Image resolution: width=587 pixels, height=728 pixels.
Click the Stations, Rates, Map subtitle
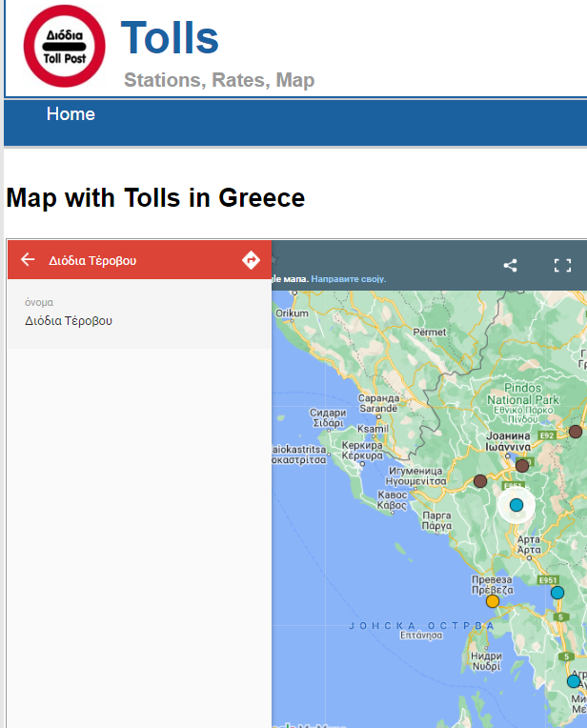(219, 80)
